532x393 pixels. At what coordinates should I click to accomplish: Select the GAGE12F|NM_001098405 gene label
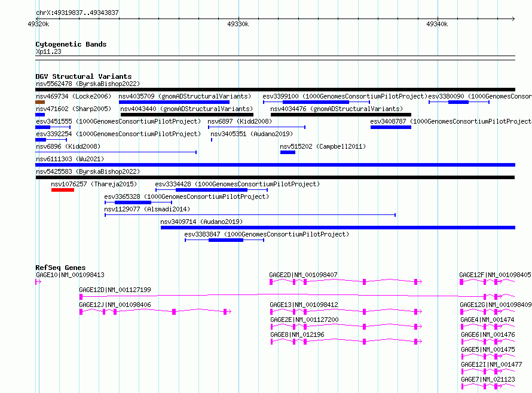point(495,275)
